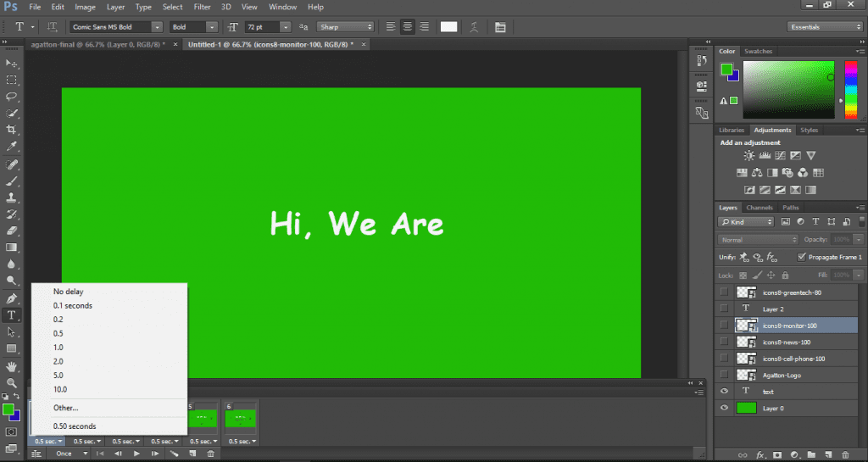Open the Filter menu
Image resolution: width=868 pixels, height=462 pixels.
pyautogui.click(x=202, y=7)
